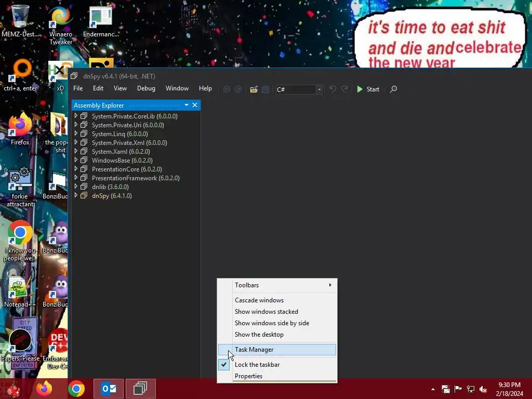Expand the System.Linq node
532x399 pixels.
coord(76,134)
